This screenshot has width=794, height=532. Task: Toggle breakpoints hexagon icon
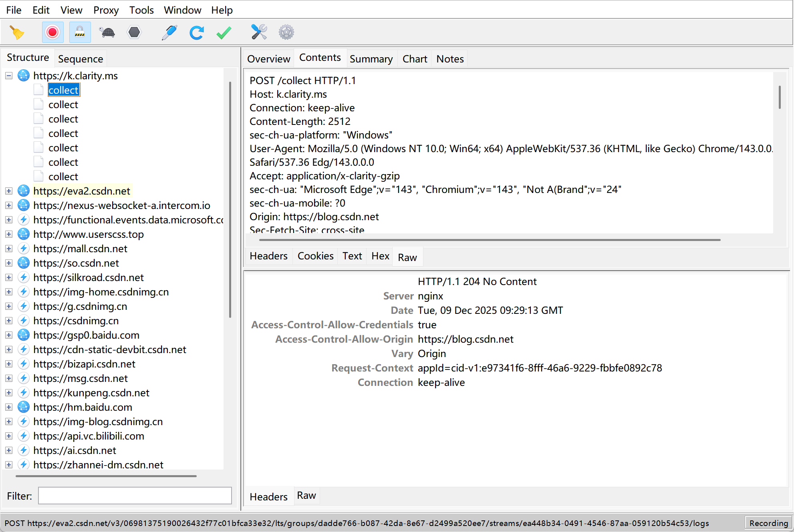[x=134, y=32]
